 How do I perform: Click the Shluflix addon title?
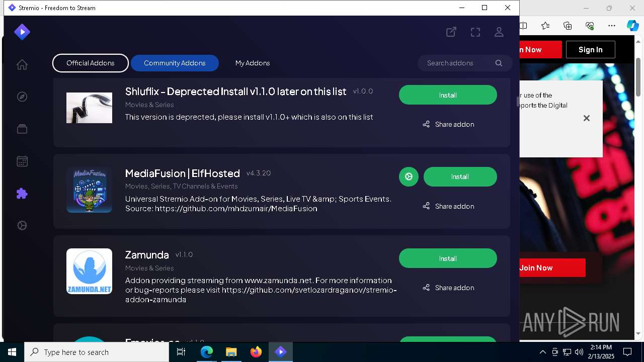point(235,92)
